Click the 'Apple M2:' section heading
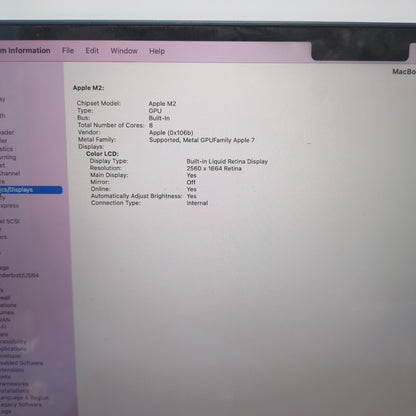The image size is (416, 416). coord(88,88)
